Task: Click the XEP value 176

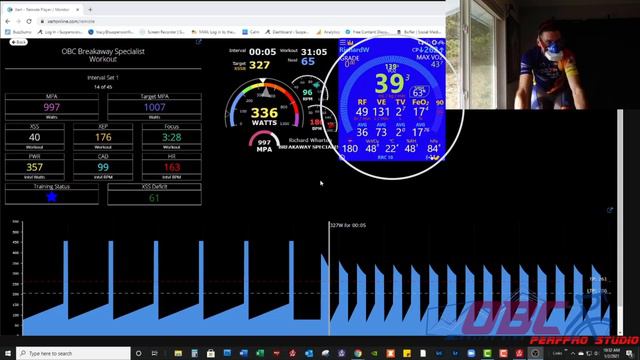Action: (x=103, y=137)
